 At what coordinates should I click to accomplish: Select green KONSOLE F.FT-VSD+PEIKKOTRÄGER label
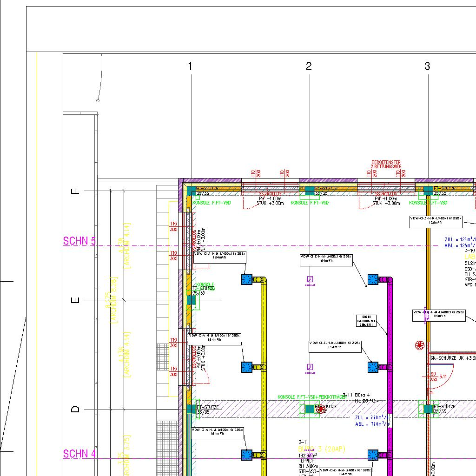pyautogui.click(x=312, y=397)
